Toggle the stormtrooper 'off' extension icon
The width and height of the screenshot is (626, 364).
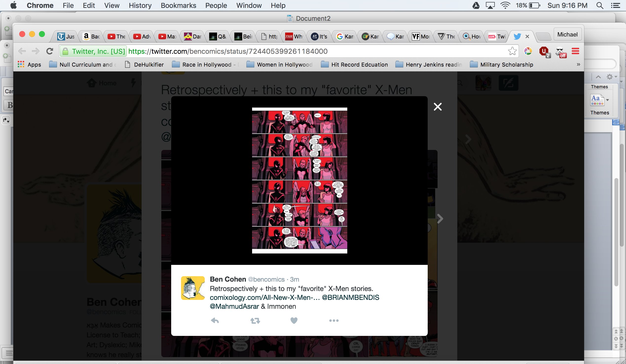[x=560, y=52]
